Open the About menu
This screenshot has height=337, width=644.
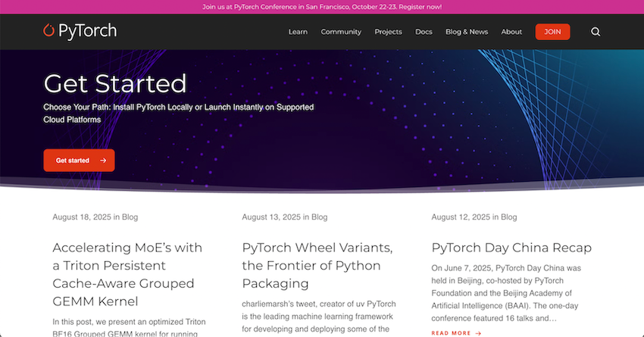pyautogui.click(x=511, y=32)
